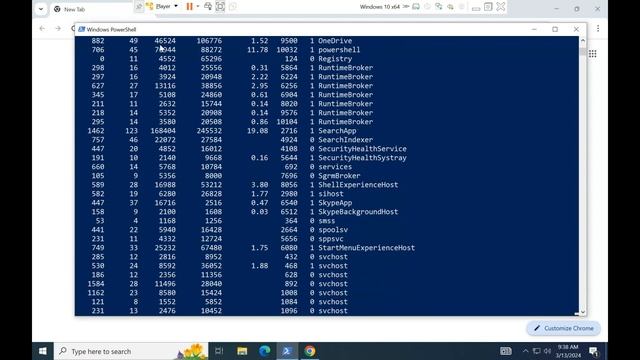640x360 pixels.
Task: Click the SkypeBackgroundHost process name
Action: tap(358, 211)
